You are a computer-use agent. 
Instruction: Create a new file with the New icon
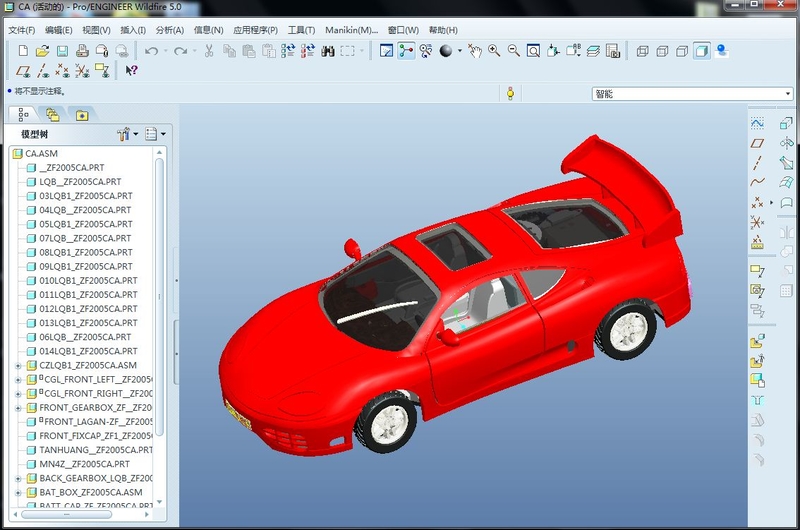click(x=23, y=51)
